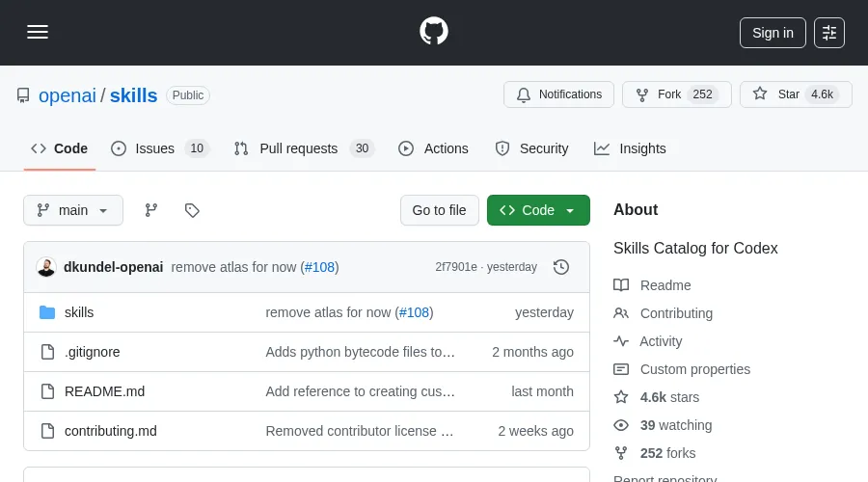
Task: Click dkundel-openai avatar image
Action: point(46,267)
